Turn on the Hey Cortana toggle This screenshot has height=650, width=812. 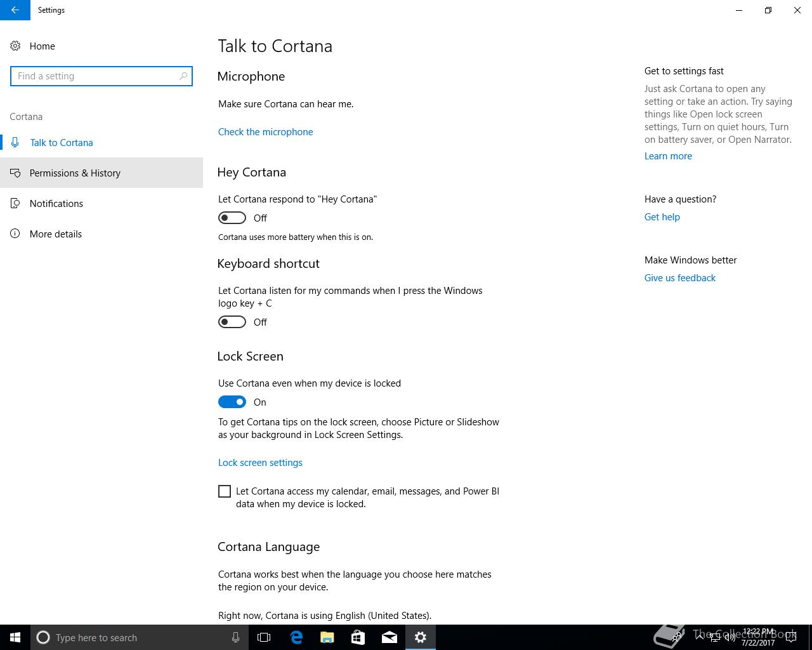pyautogui.click(x=232, y=218)
